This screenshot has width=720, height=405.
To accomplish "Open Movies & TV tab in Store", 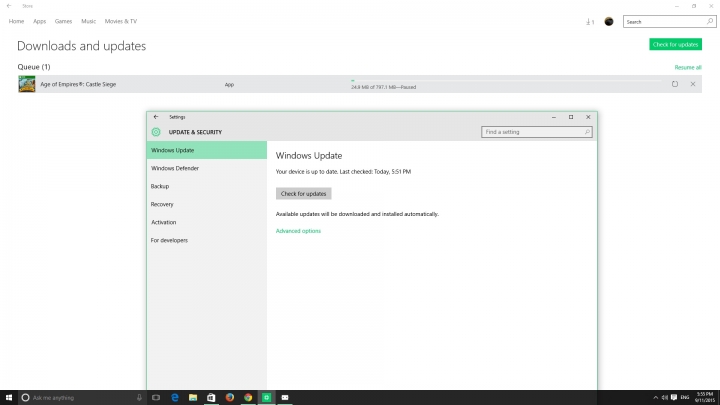I will [121, 21].
